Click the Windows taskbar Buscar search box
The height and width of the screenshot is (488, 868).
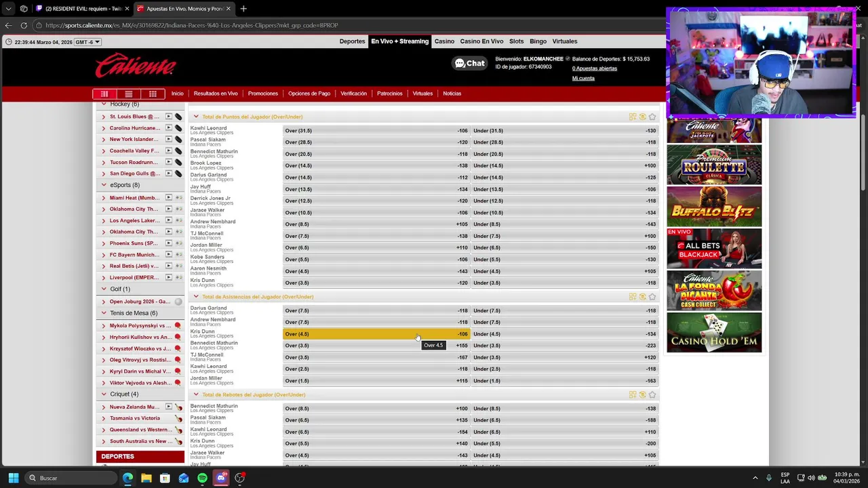pyautogui.click(x=71, y=478)
